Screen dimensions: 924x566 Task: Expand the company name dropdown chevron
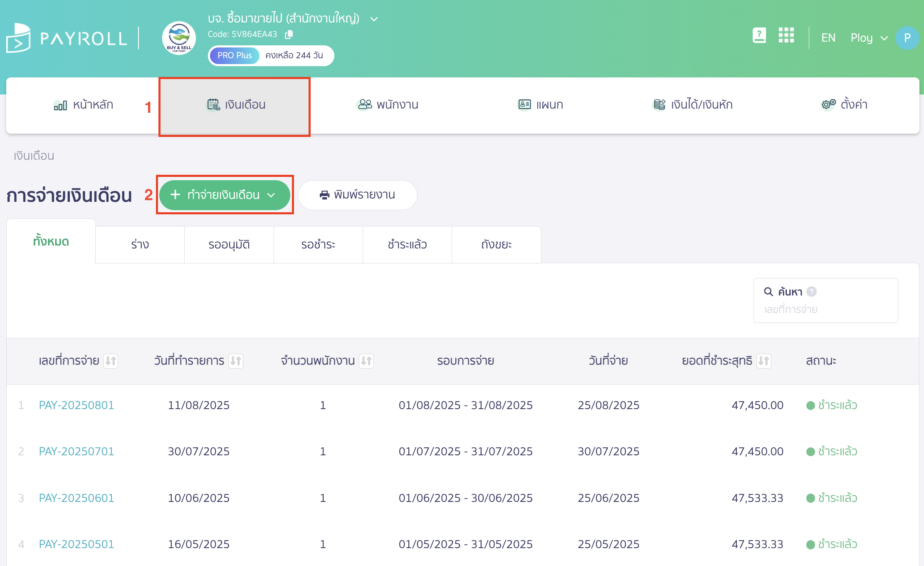point(374,19)
